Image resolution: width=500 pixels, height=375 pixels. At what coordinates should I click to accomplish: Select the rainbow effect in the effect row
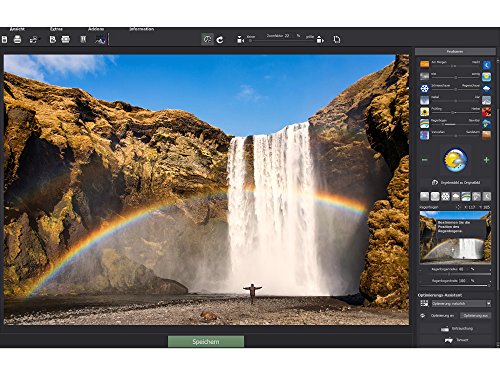(x=466, y=196)
